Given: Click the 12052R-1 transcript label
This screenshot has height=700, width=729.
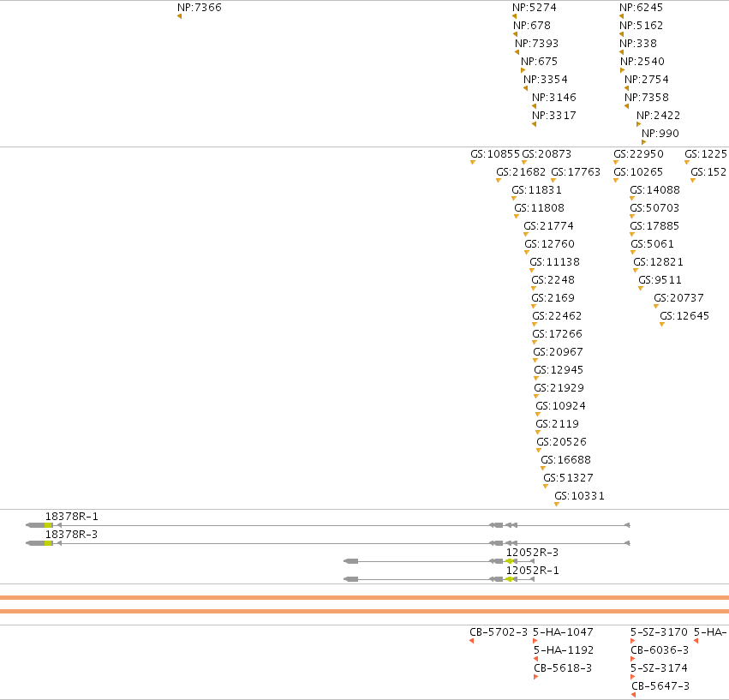Looking at the screenshot, I should click(x=532, y=571).
